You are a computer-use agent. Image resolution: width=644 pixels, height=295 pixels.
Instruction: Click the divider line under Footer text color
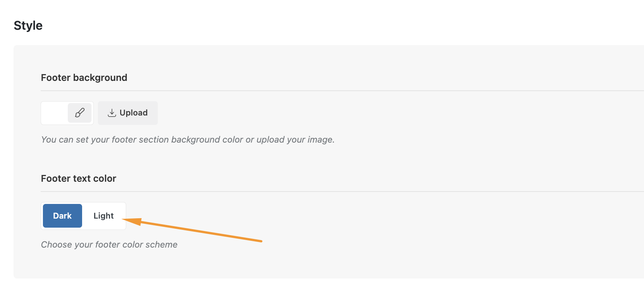(342, 192)
